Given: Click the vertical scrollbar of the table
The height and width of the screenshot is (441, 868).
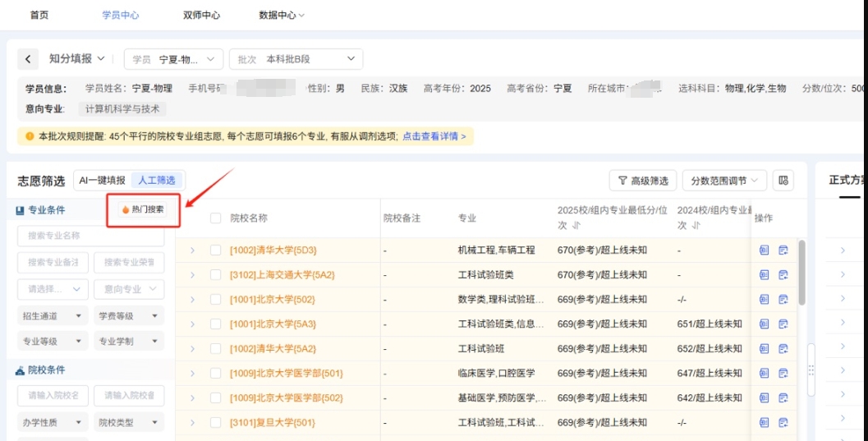Looking at the screenshot, I should 801,273.
